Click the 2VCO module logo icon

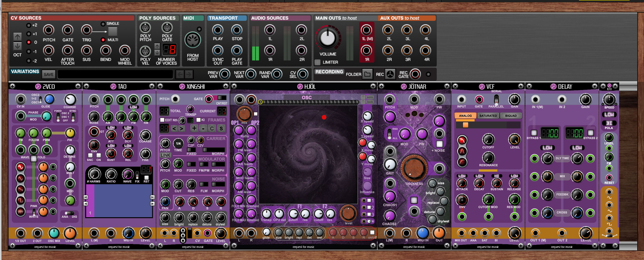pos(38,86)
